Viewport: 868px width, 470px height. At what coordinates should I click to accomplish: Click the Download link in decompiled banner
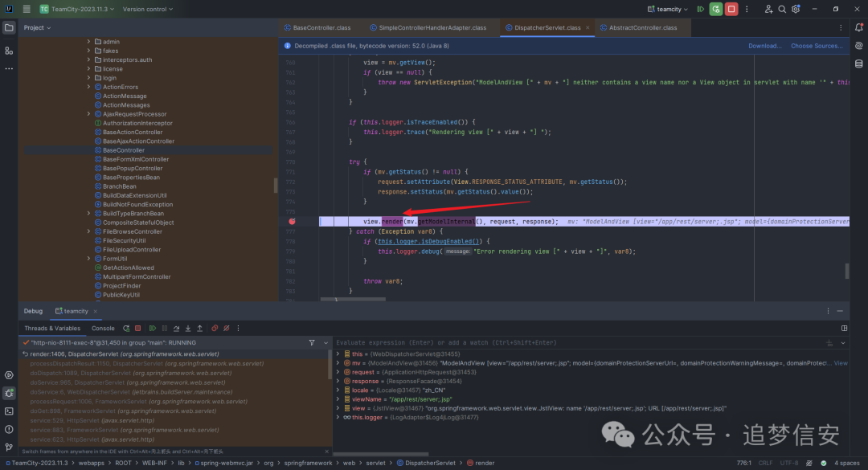(x=764, y=46)
